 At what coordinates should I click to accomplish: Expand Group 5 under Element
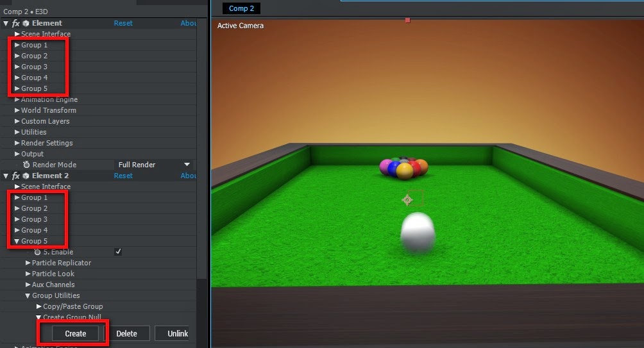(x=17, y=88)
